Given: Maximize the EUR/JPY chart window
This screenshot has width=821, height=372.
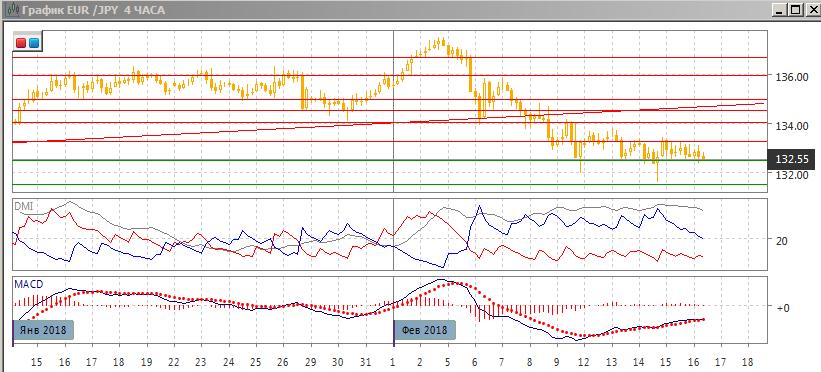Looking at the screenshot, I should point(795,9).
